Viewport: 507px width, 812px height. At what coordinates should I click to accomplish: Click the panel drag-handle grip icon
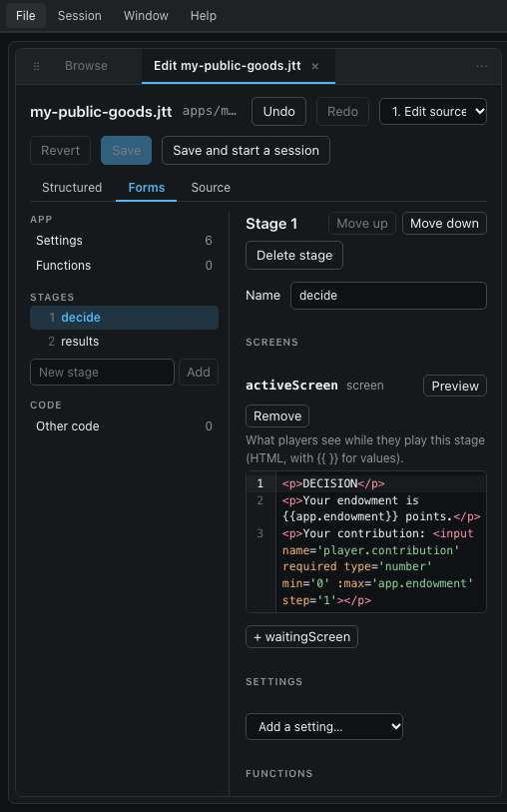tap(36, 66)
